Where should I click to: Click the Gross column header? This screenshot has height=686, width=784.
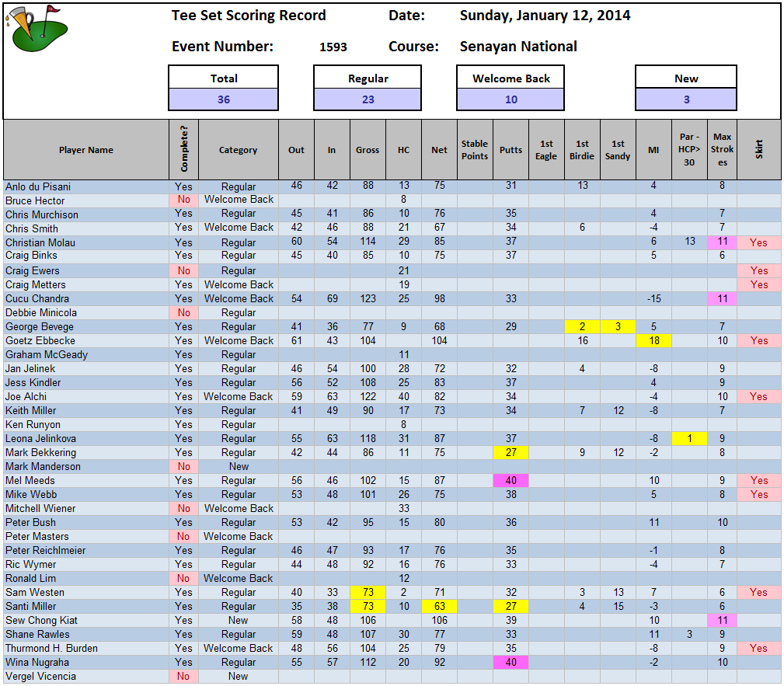368,150
